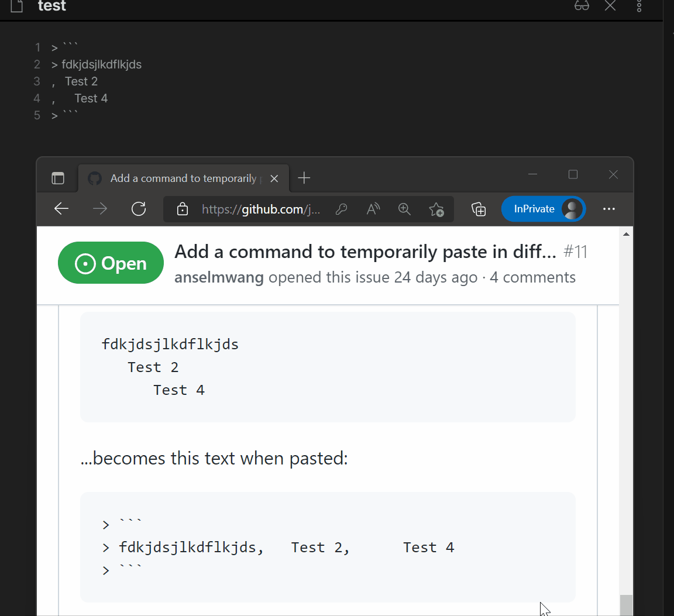Click the green Open issue status badge
The image size is (674, 616).
pyautogui.click(x=111, y=263)
